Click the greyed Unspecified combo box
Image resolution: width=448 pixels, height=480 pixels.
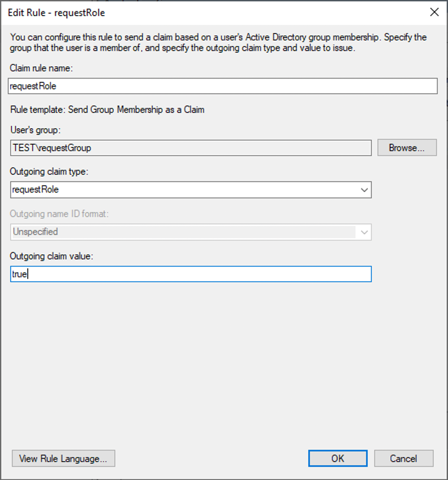(x=191, y=232)
